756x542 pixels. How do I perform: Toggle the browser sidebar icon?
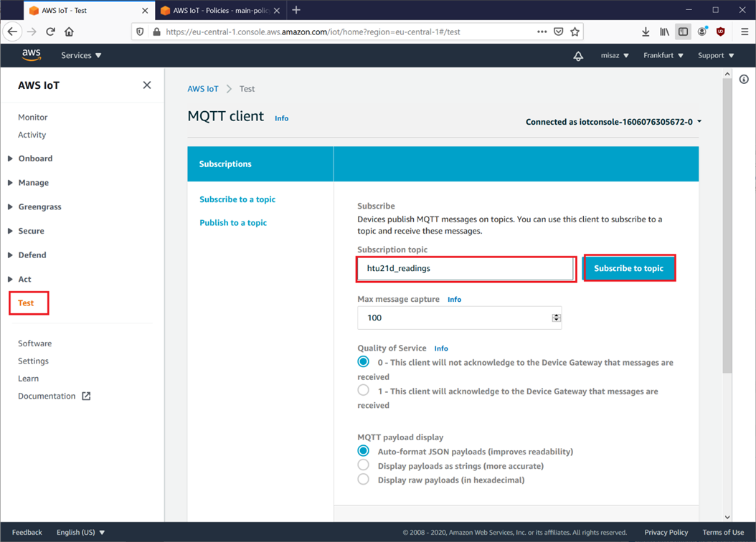[x=683, y=32]
